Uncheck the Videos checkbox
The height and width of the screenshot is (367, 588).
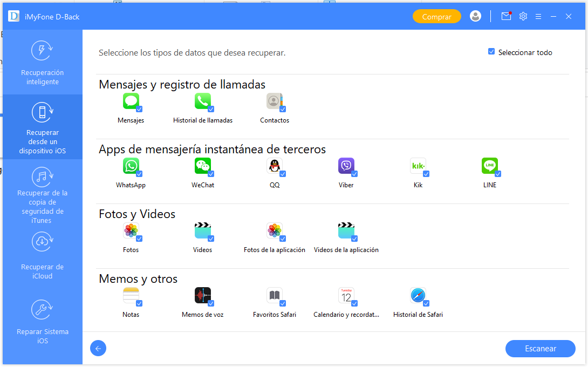[x=211, y=239]
